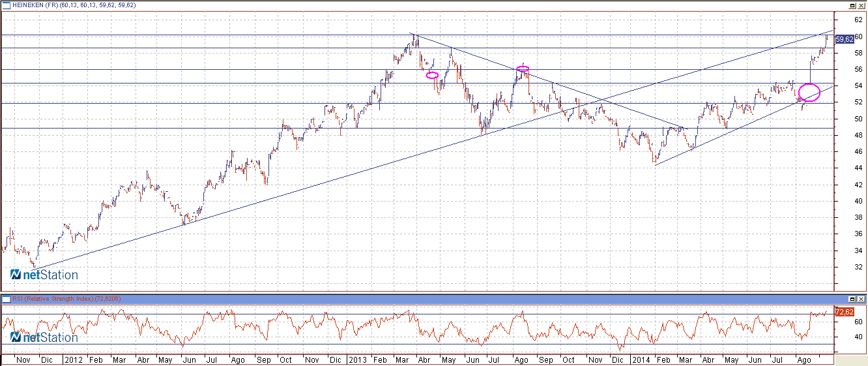Select the magenta ellipse at the 56 price level
Viewport: 868px width, 366px height.
pyautogui.click(x=523, y=69)
